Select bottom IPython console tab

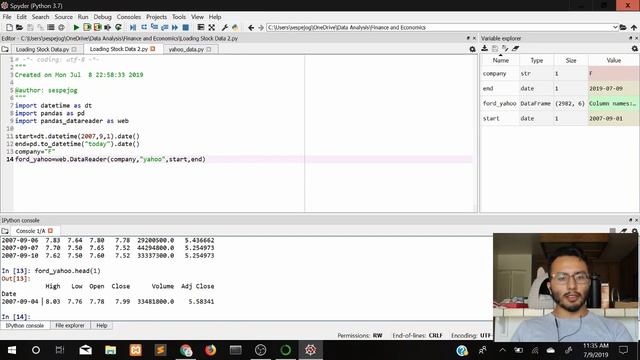[25, 325]
